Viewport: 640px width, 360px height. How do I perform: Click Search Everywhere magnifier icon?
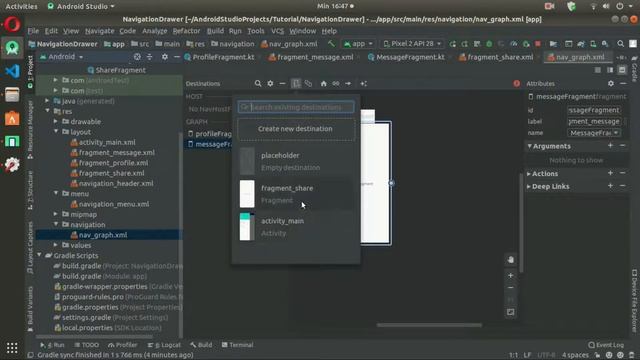[x=620, y=44]
